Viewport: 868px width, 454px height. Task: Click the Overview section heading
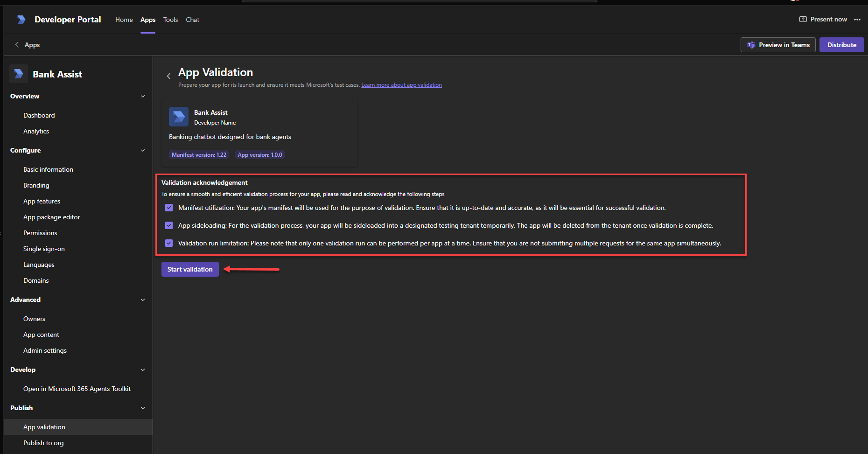click(x=25, y=96)
